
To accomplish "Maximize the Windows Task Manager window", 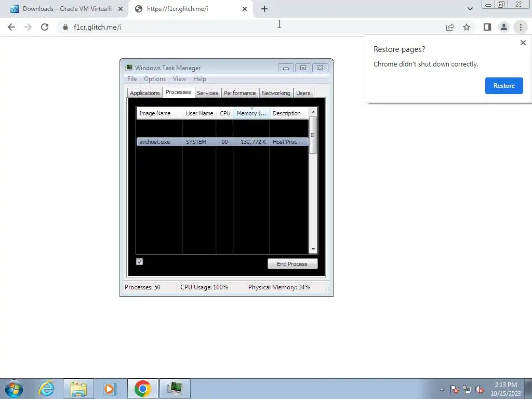I will click(303, 68).
